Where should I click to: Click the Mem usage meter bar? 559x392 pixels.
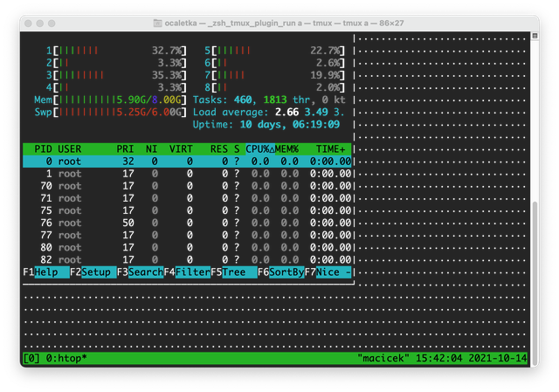click(x=110, y=100)
